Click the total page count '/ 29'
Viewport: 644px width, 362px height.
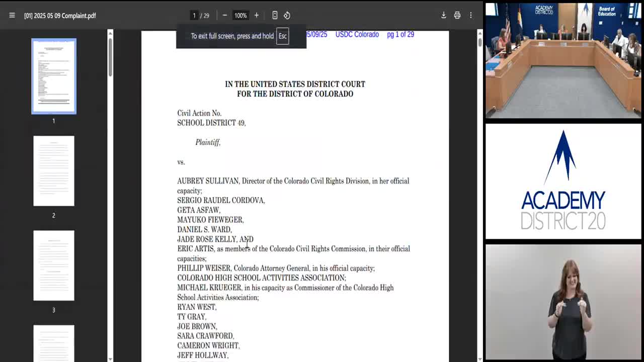click(205, 16)
